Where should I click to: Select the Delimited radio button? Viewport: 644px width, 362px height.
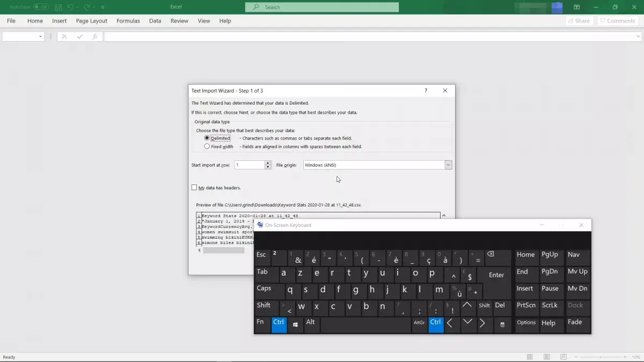207,138
